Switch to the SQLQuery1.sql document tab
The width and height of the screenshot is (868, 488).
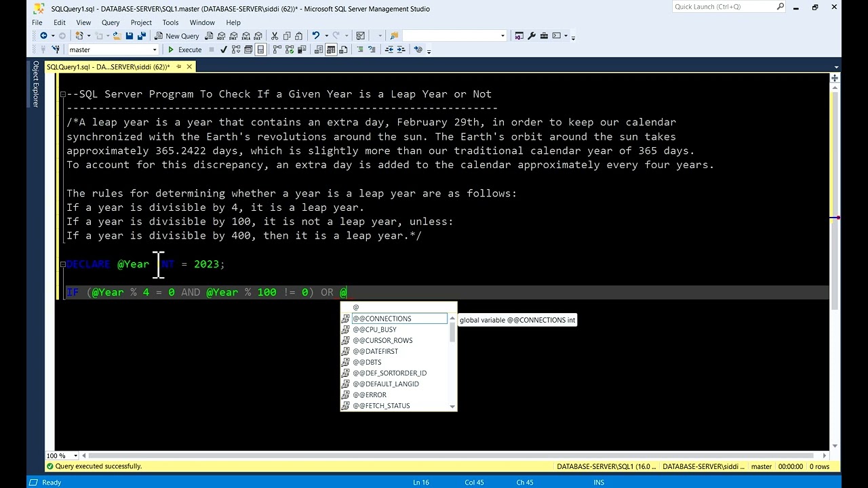pos(108,66)
